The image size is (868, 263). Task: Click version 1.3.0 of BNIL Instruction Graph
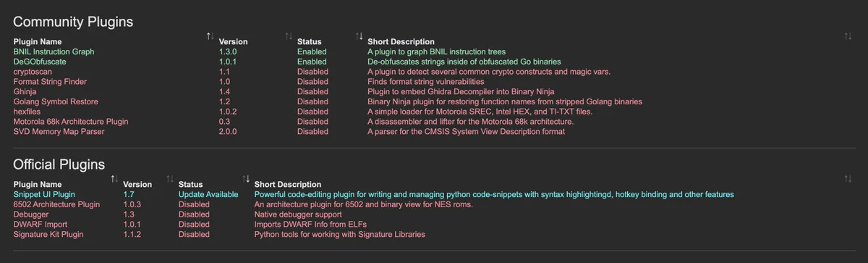point(229,52)
